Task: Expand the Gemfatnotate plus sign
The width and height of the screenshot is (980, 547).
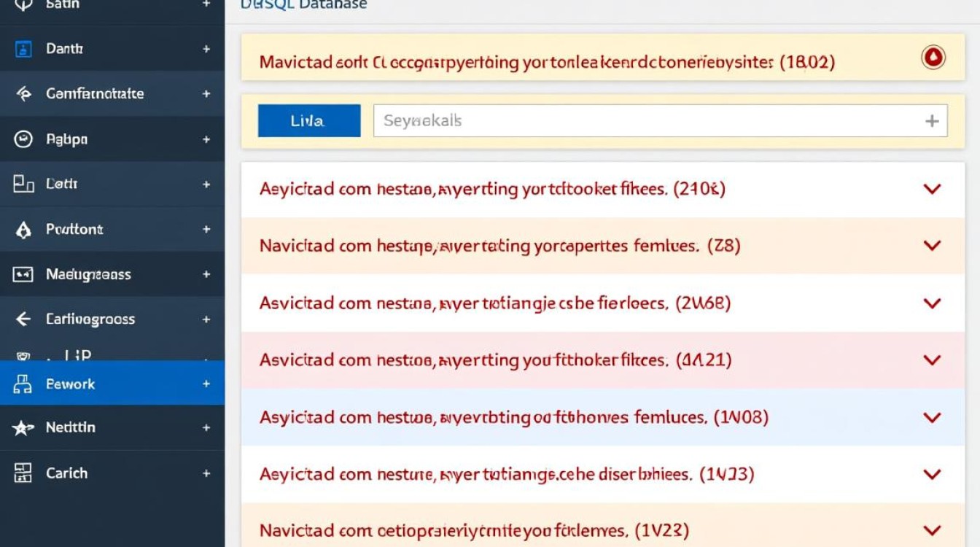Action: click(206, 94)
